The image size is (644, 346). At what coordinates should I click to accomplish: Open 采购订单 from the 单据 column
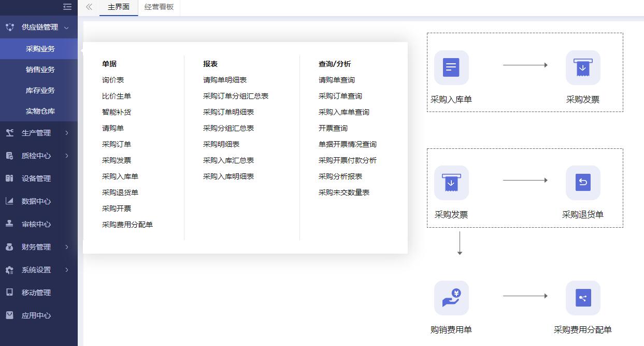point(117,144)
